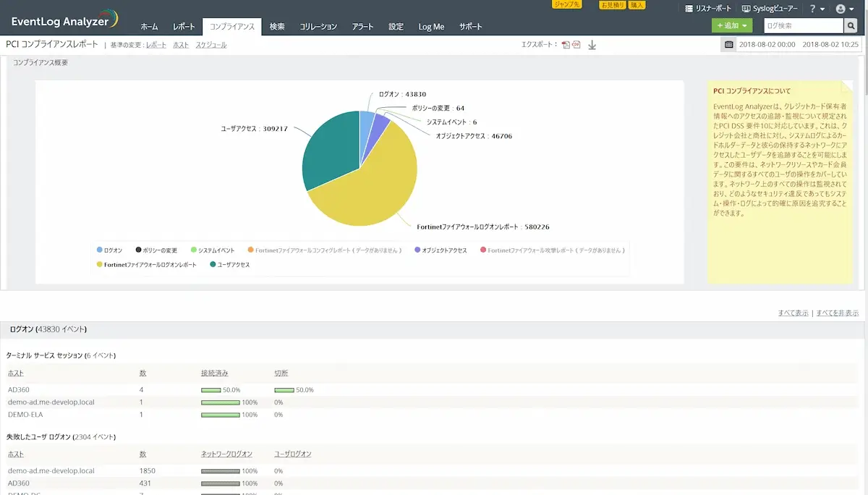868x495 pixels.
Task: Open the サポート tab
Action: pyautogui.click(x=470, y=27)
